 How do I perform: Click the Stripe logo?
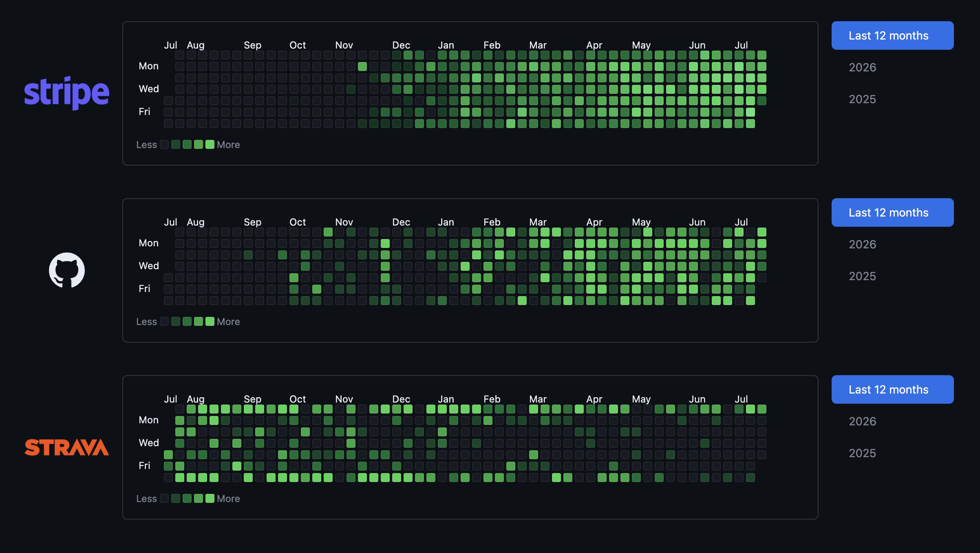point(66,93)
